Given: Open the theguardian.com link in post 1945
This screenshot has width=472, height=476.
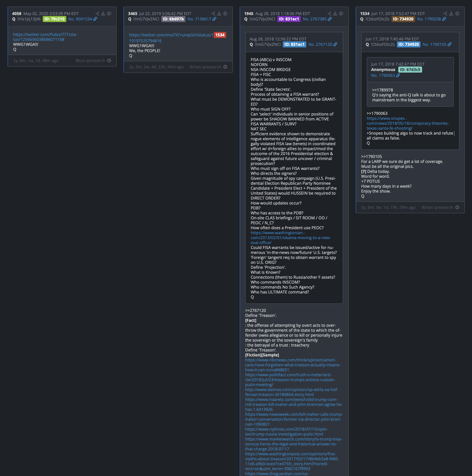Looking at the screenshot, I should [x=277, y=473].
